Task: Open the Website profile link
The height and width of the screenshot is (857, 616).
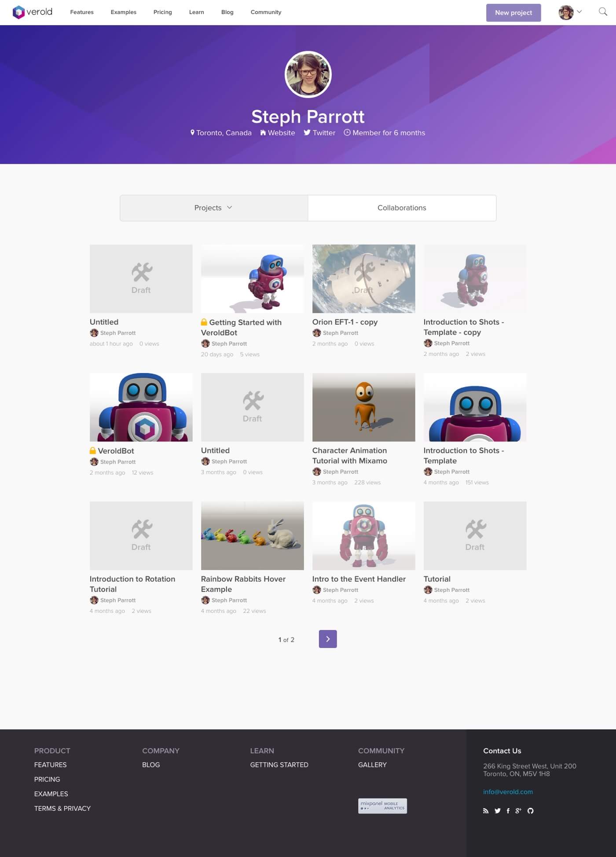Action: click(278, 133)
